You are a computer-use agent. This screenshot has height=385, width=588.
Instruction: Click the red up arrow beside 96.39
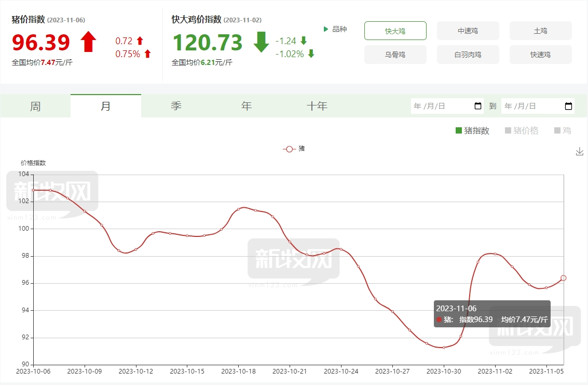89,42
